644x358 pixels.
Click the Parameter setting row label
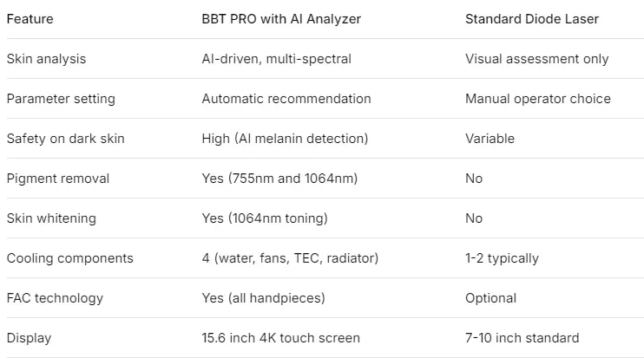click(61, 99)
